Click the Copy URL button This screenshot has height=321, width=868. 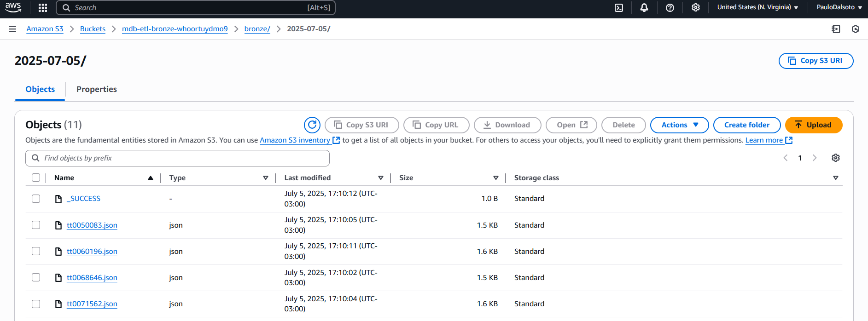[x=436, y=125]
